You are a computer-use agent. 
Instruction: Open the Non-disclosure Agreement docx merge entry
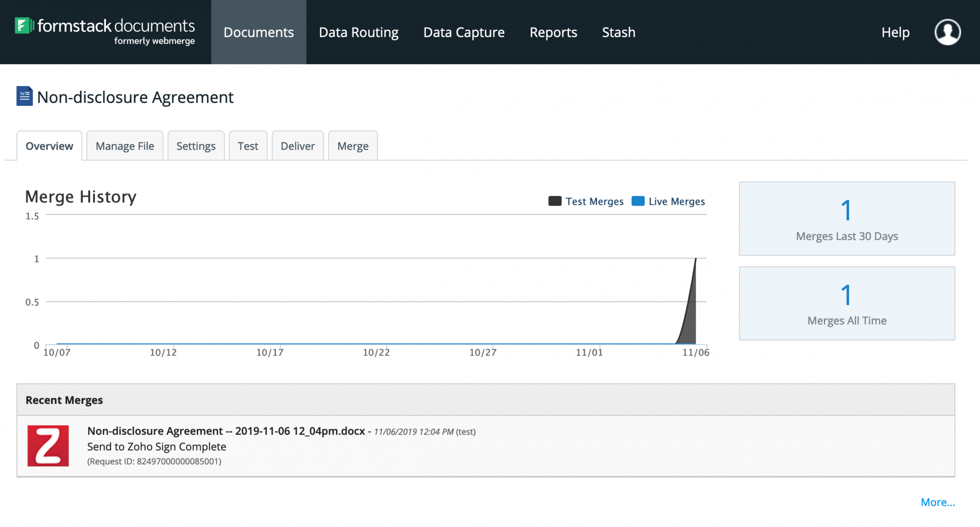click(x=226, y=431)
